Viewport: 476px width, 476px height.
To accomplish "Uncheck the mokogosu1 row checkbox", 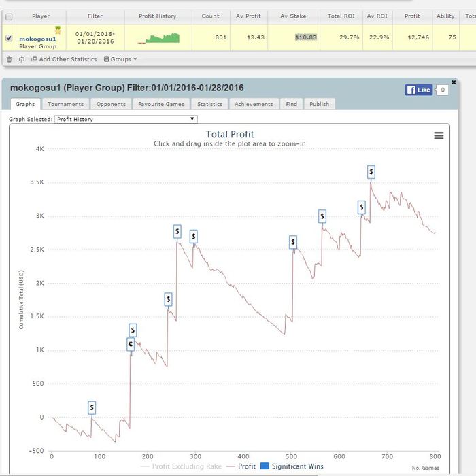I will pos(9,38).
